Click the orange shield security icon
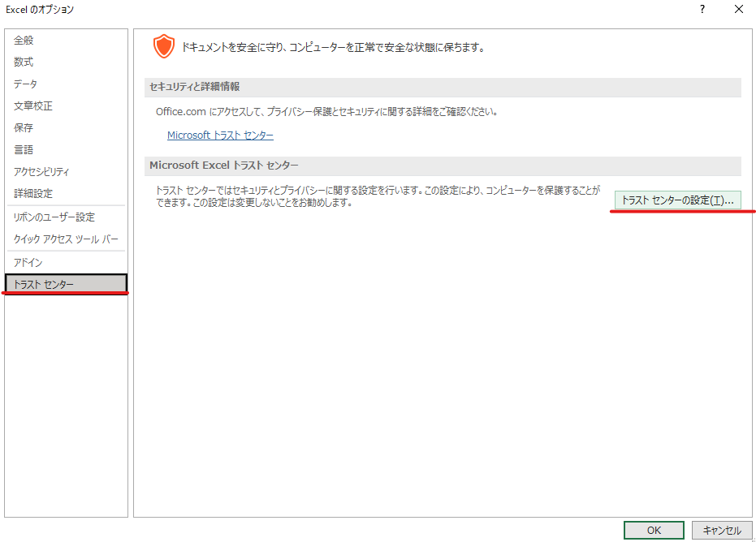The width and height of the screenshot is (756, 542). tap(164, 47)
